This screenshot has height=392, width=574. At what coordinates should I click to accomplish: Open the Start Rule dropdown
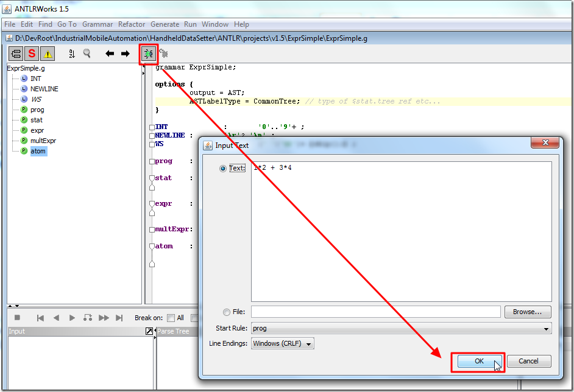(401, 328)
